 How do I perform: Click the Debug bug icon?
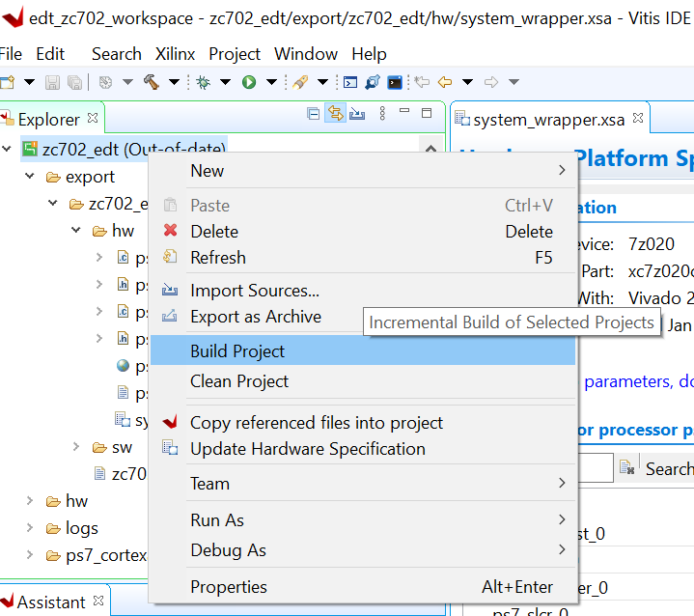pyautogui.click(x=203, y=82)
